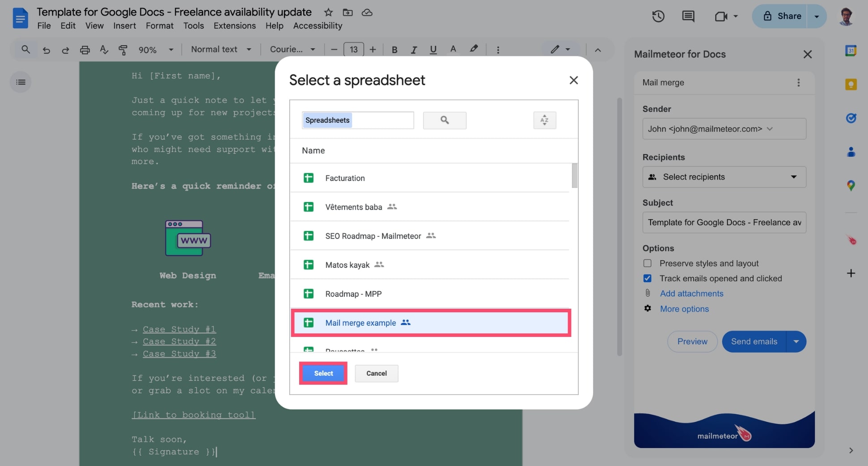Open Google Keep side panel
Viewport: 868px width, 466px height.
(851, 84)
